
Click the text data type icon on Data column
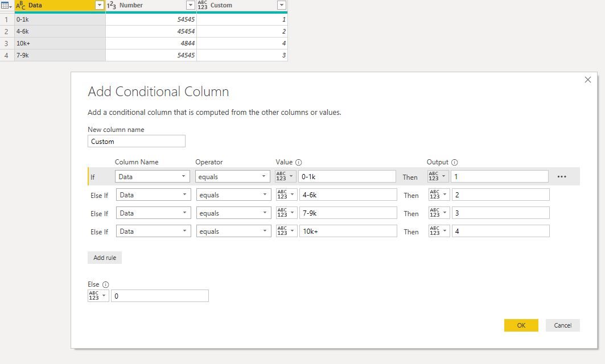tap(20, 5)
